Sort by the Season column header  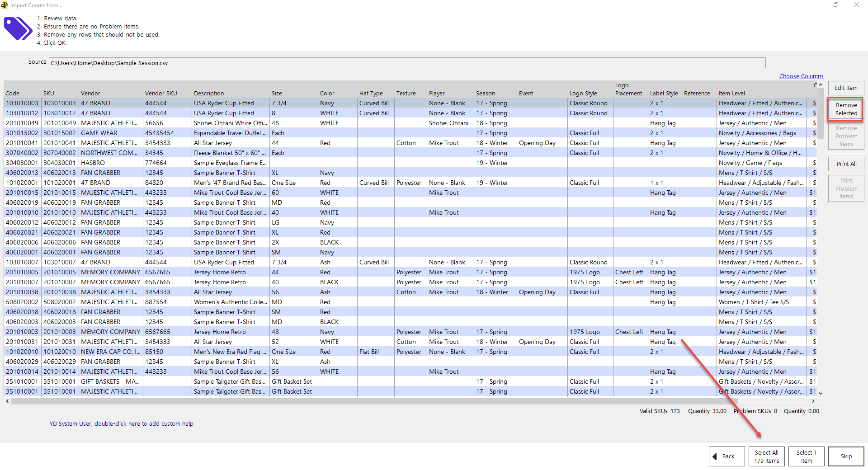pyautogui.click(x=485, y=94)
